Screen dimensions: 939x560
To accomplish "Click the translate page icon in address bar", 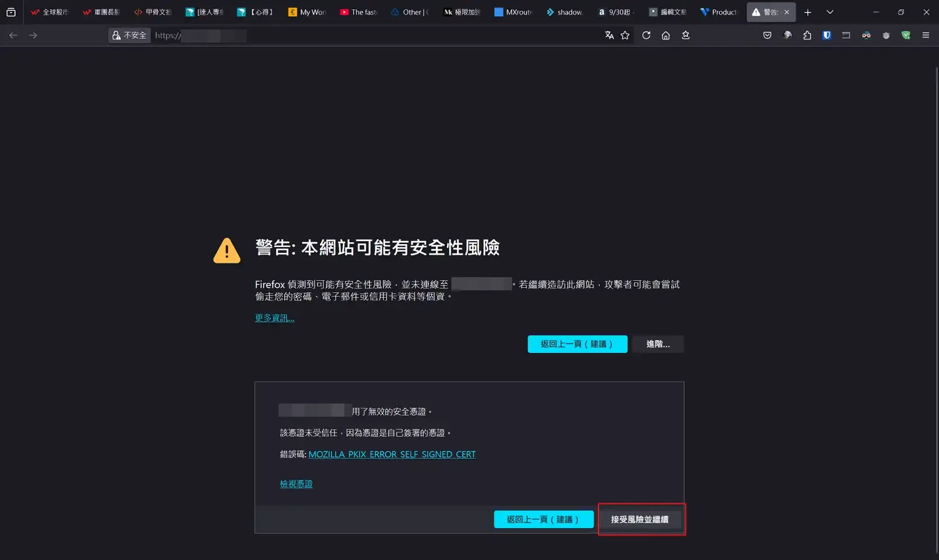I will tap(609, 36).
